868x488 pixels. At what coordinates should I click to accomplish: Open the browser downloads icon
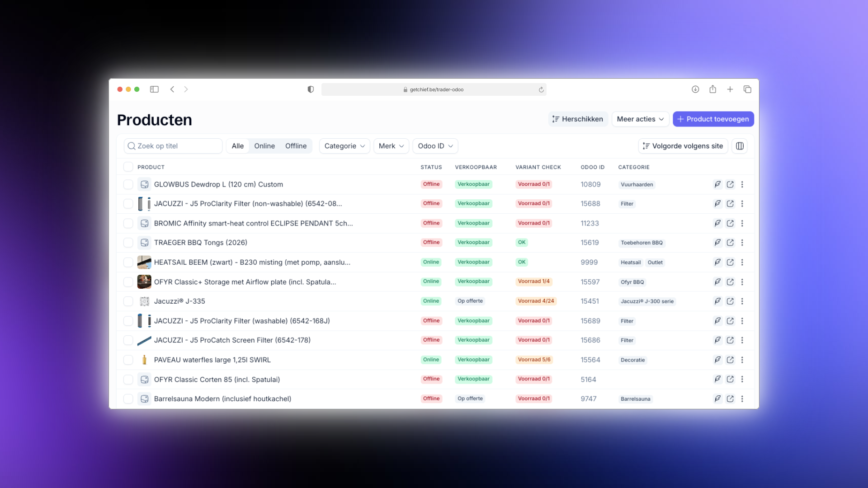pos(695,89)
